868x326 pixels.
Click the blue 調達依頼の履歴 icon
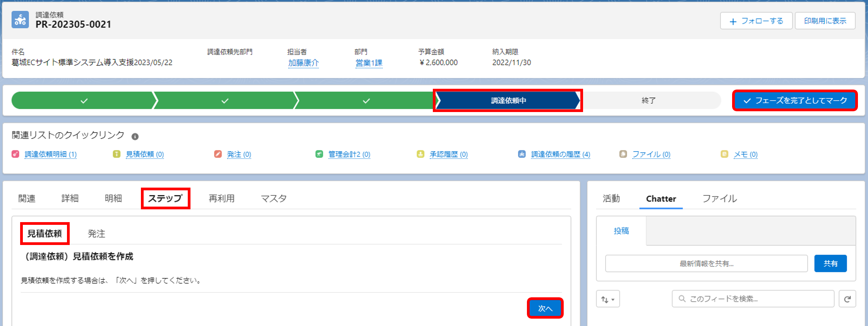pyautogui.click(x=522, y=154)
